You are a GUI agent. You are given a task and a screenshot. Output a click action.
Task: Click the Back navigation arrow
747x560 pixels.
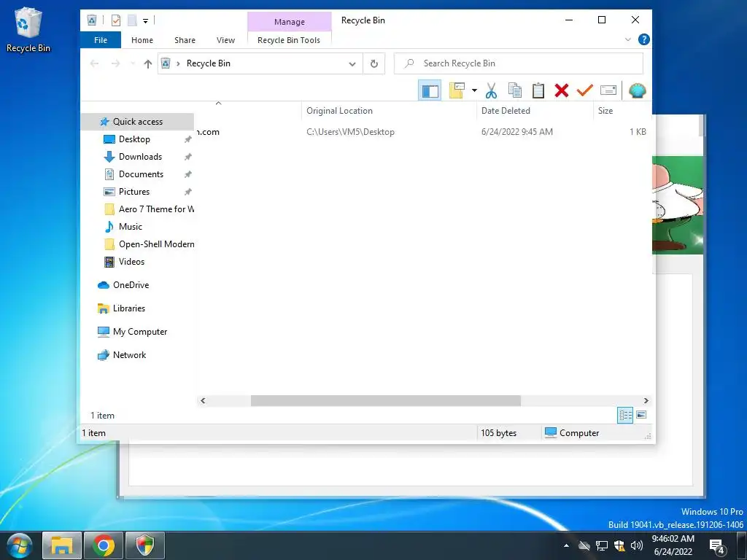(94, 63)
